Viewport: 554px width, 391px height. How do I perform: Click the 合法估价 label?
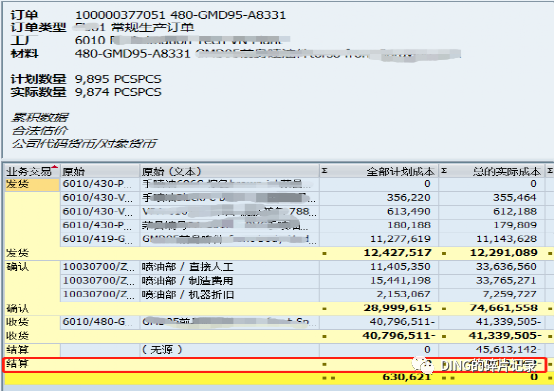point(40,130)
